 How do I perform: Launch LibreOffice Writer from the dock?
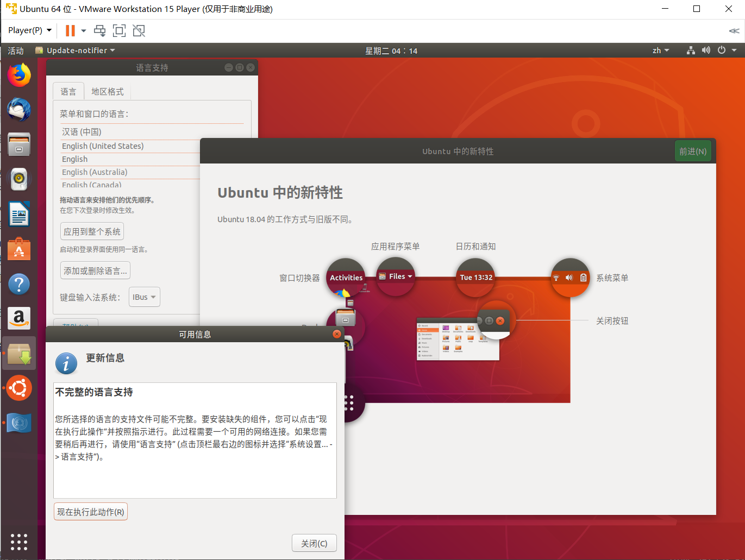click(19, 214)
